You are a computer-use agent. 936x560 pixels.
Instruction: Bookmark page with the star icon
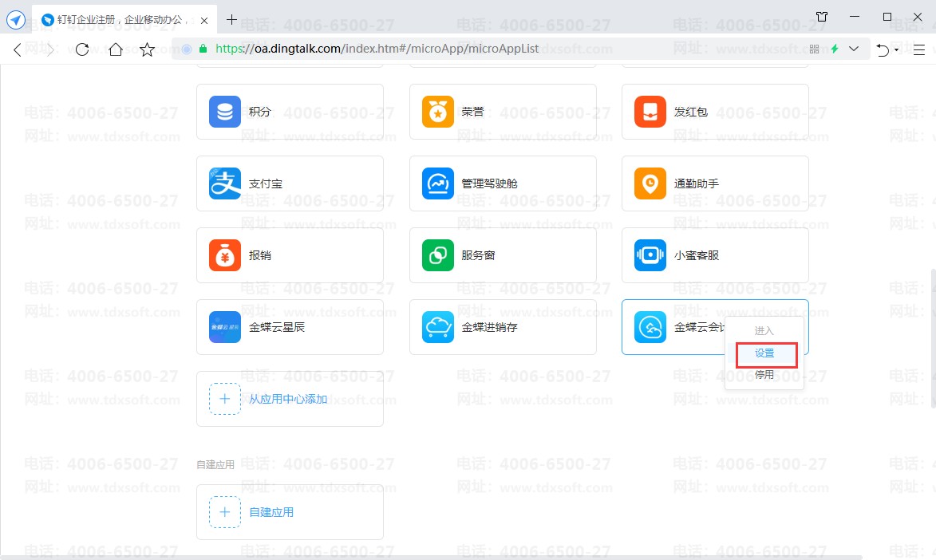pyautogui.click(x=147, y=50)
